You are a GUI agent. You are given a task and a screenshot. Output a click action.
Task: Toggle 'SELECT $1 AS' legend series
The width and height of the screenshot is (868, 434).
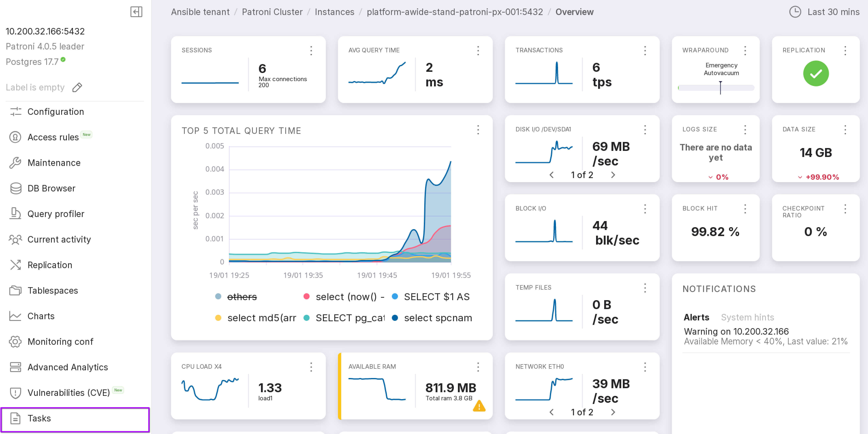[436, 297]
